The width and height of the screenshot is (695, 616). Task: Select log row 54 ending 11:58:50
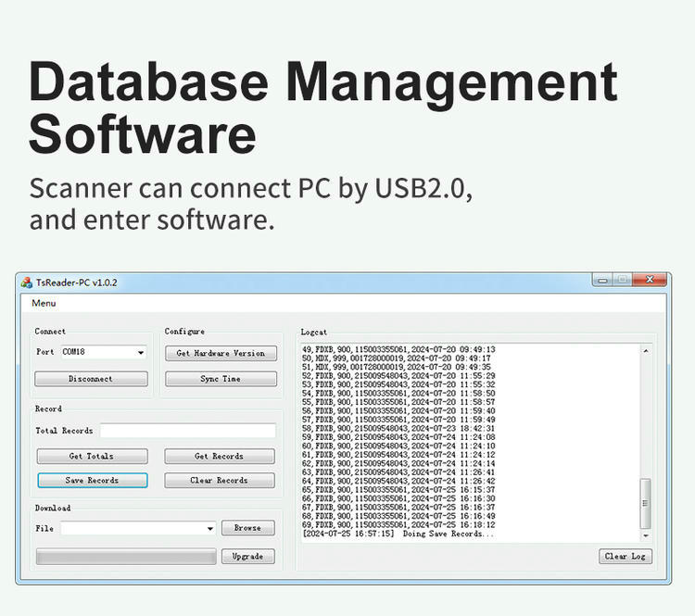tap(398, 394)
